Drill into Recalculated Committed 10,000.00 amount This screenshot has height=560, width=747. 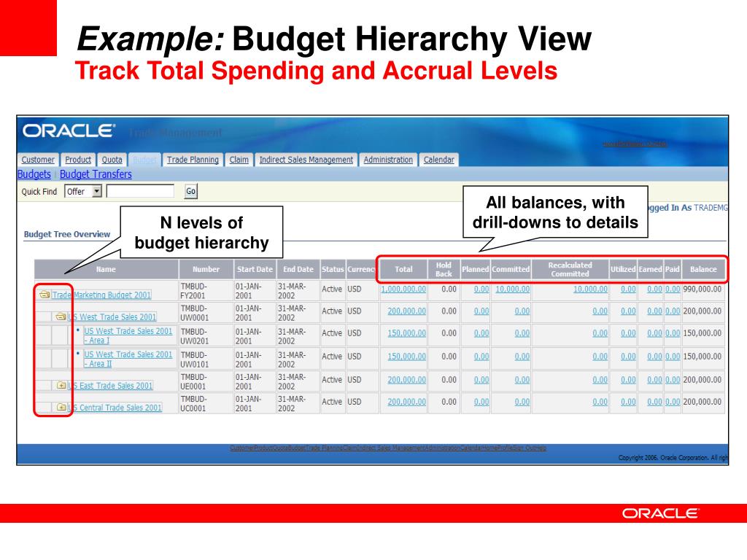point(590,289)
